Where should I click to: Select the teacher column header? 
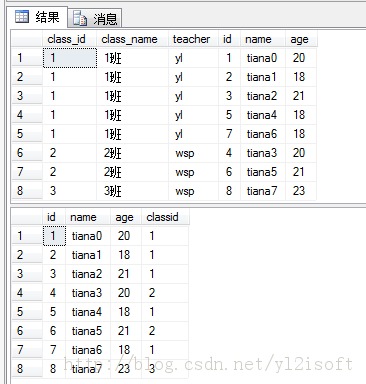(x=194, y=39)
